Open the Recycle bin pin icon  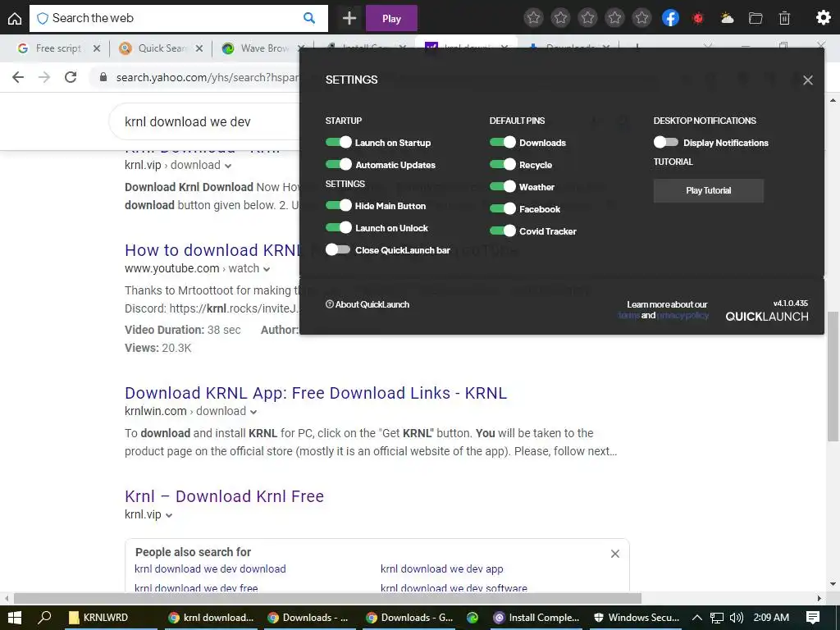[784, 18]
